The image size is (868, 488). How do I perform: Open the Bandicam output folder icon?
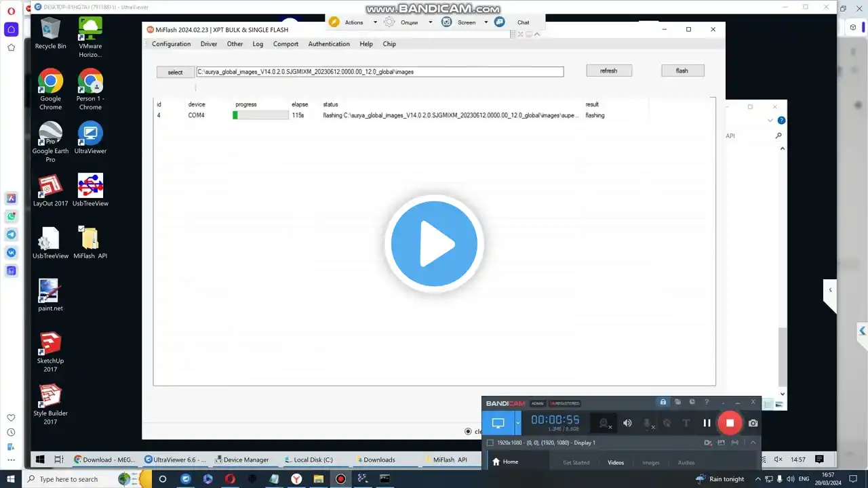pyautogui.click(x=677, y=402)
